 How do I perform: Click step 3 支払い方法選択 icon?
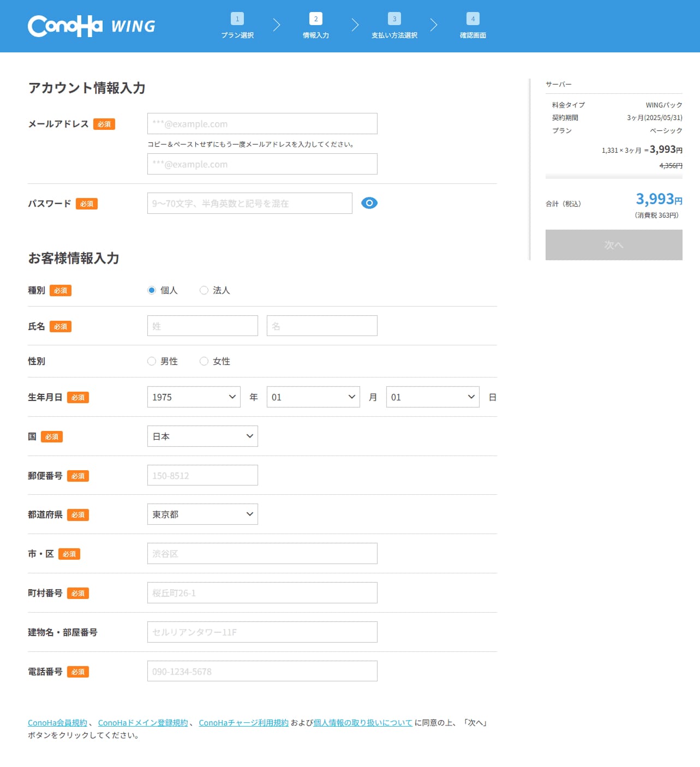click(x=394, y=19)
